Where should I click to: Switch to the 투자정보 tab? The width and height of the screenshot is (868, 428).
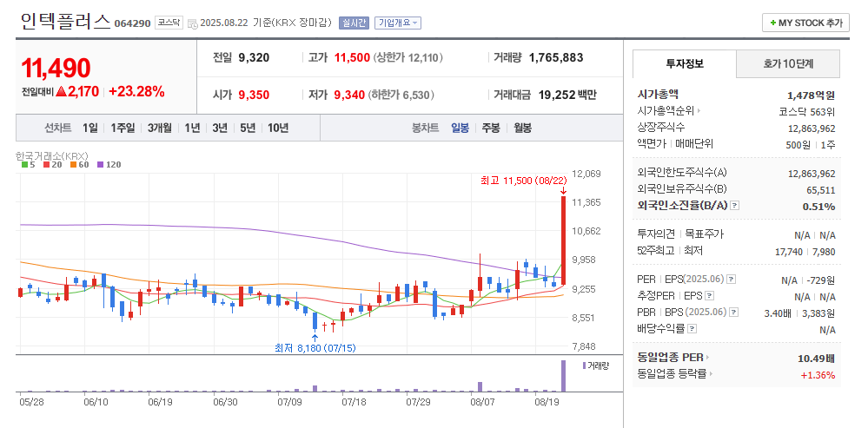(x=685, y=63)
